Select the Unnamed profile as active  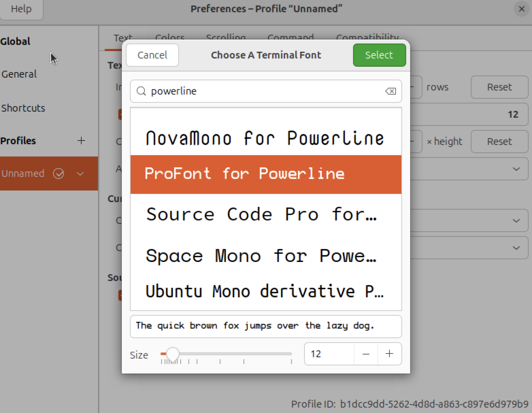click(x=23, y=174)
